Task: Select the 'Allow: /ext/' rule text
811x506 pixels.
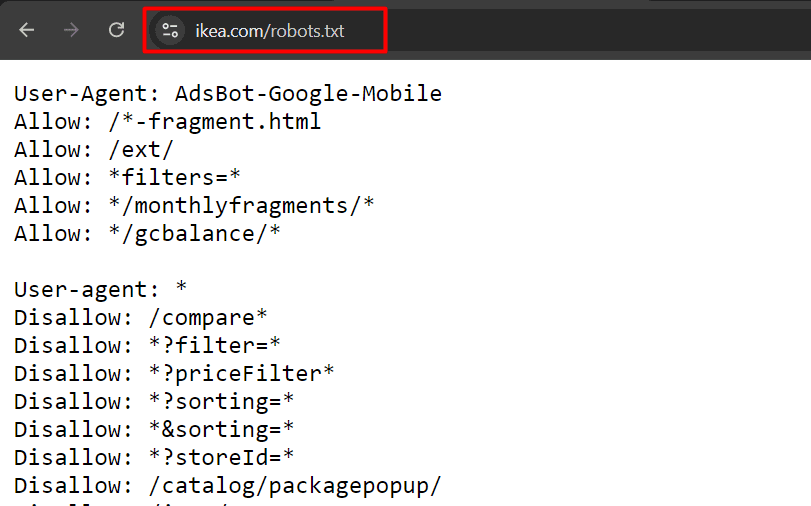Action: coord(93,150)
